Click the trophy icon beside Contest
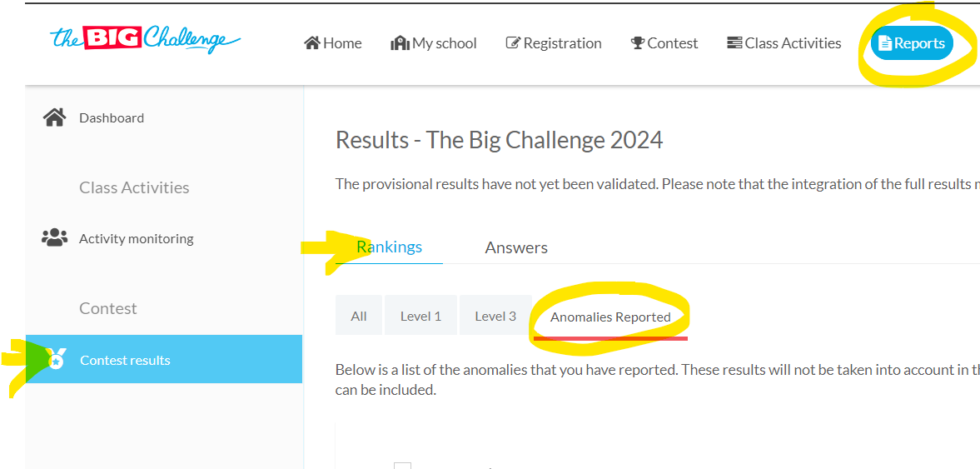The width and height of the screenshot is (980, 469). [x=638, y=43]
